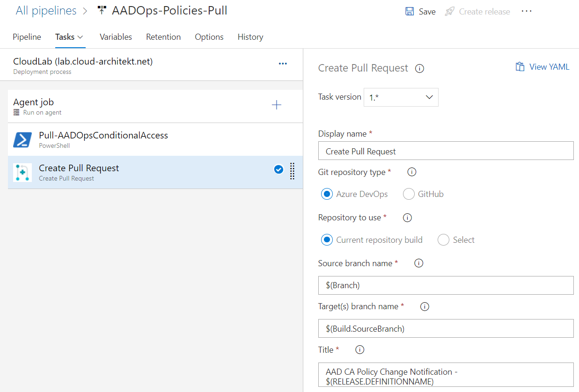
Task: Open the Tasks tab
Action: pyautogui.click(x=65, y=37)
